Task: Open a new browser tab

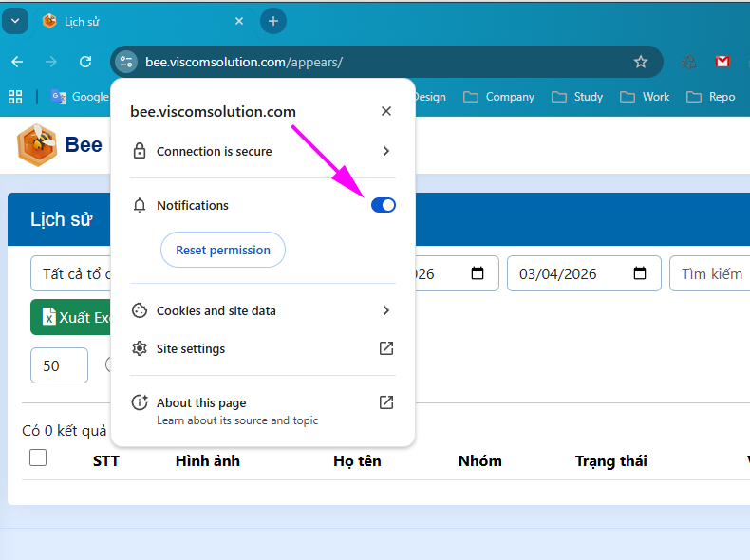Action: click(x=273, y=21)
